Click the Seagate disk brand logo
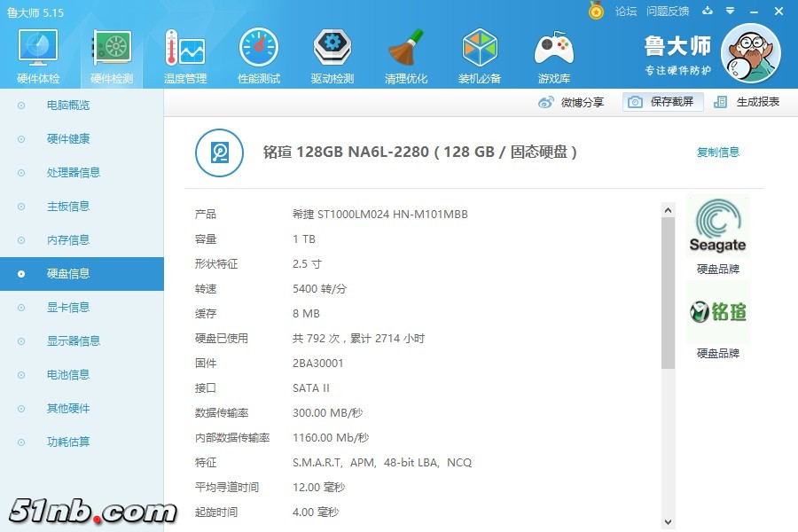 point(717,226)
